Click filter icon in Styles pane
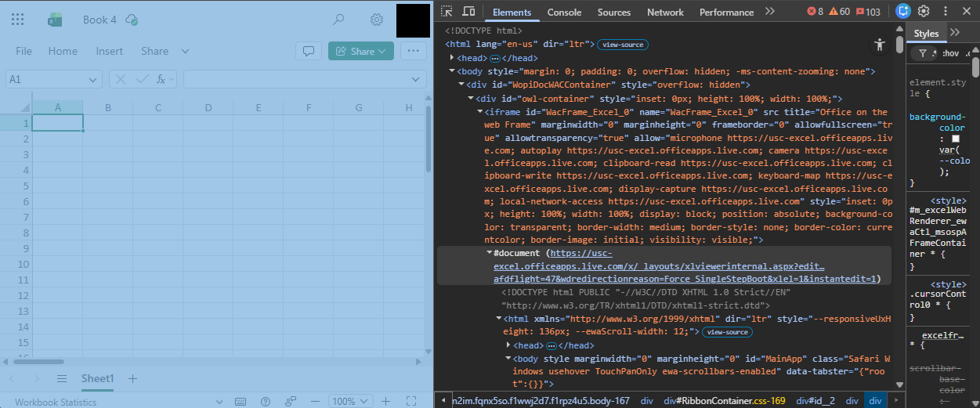The width and height of the screenshot is (980, 408). click(x=923, y=53)
